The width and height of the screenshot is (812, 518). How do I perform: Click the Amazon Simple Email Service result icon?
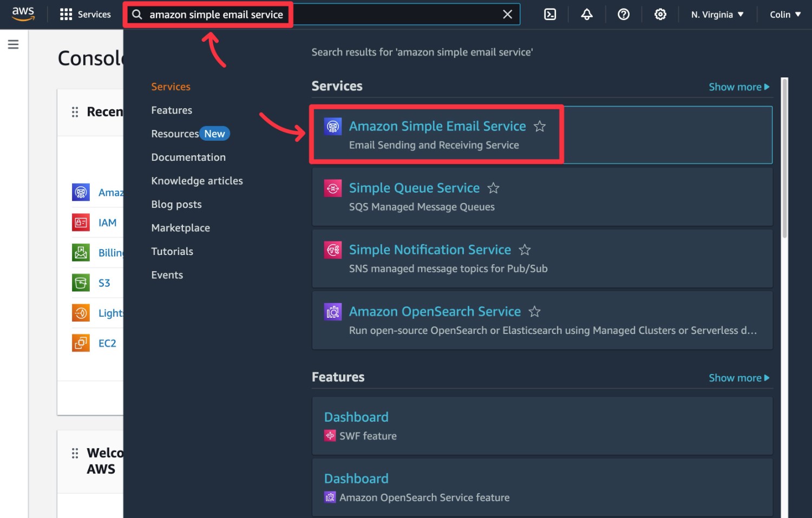(333, 127)
